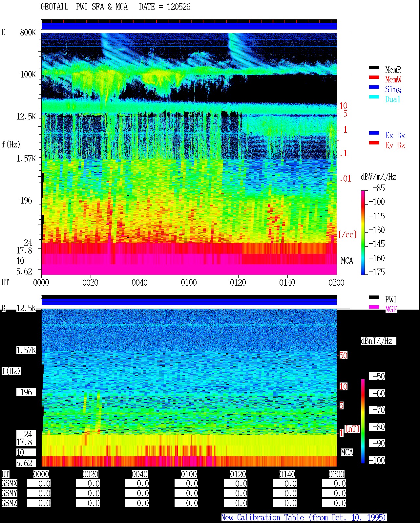Click the dBnT magnetic field color scale bar
420x523 pixels.
pos(363,421)
